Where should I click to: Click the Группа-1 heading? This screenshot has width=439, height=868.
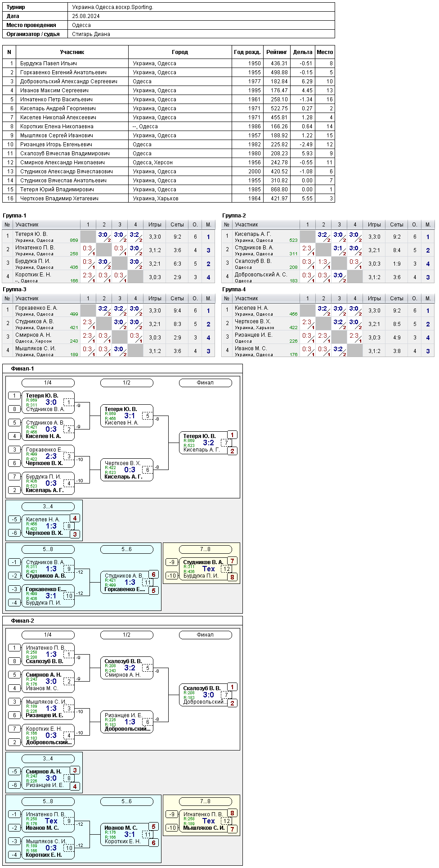[x=14, y=216]
